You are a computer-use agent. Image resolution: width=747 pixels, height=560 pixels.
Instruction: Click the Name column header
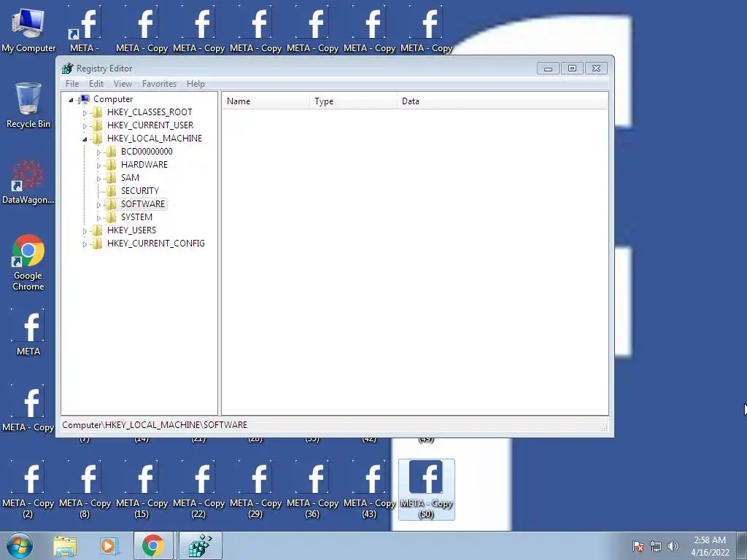click(266, 101)
